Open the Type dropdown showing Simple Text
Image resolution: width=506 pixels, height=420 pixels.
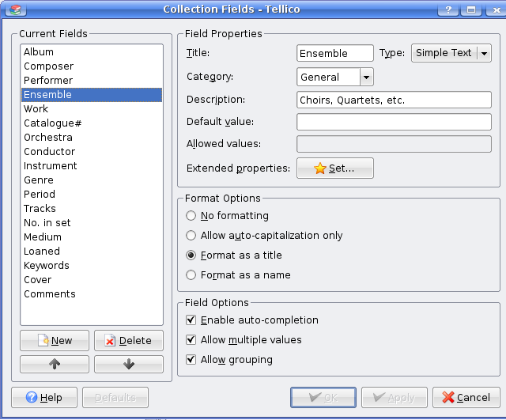tap(451, 53)
